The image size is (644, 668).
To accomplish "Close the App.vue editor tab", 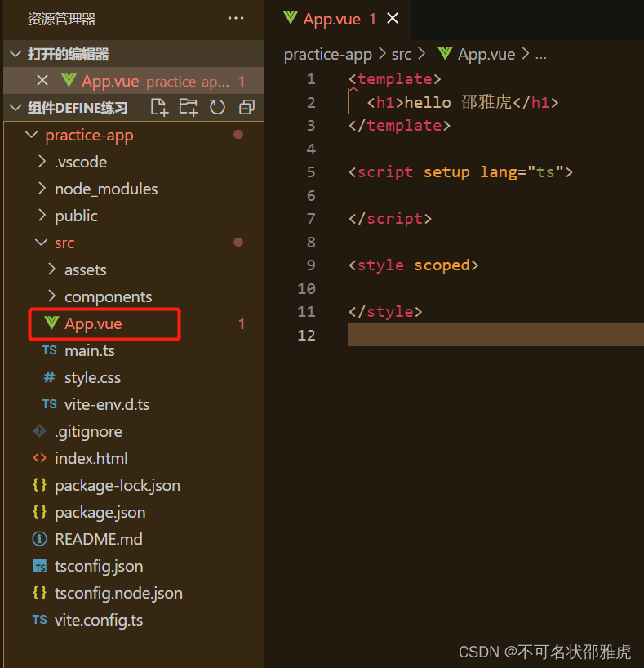I will tap(393, 18).
